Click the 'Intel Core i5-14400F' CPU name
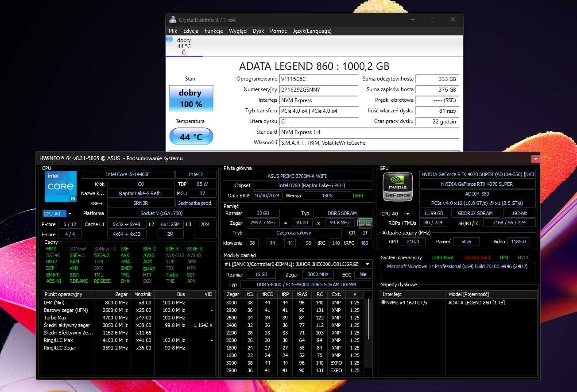This screenshot has width=577, height=392. click(x=128, y=174)
